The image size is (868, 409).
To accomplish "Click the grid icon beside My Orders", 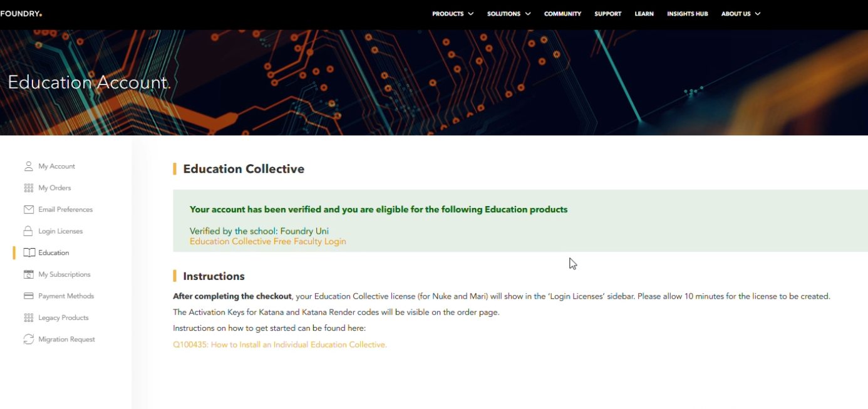I will (28, 188).
